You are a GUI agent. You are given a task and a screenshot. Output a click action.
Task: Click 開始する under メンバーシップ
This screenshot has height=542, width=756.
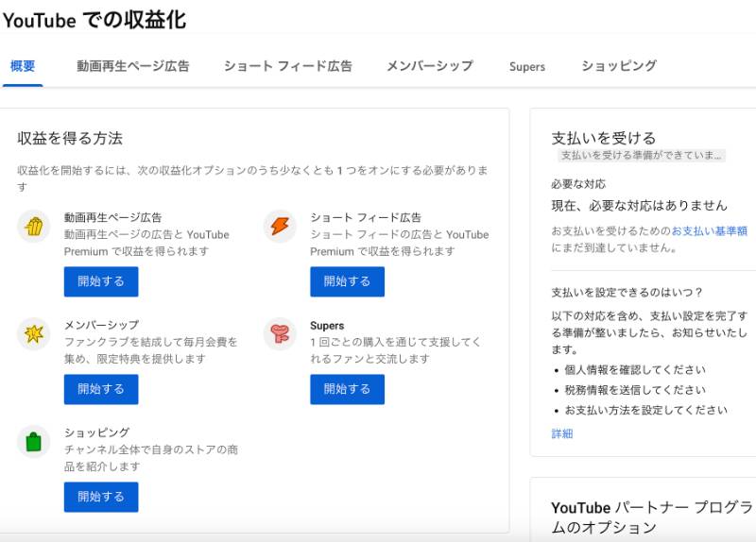point(101,389)
